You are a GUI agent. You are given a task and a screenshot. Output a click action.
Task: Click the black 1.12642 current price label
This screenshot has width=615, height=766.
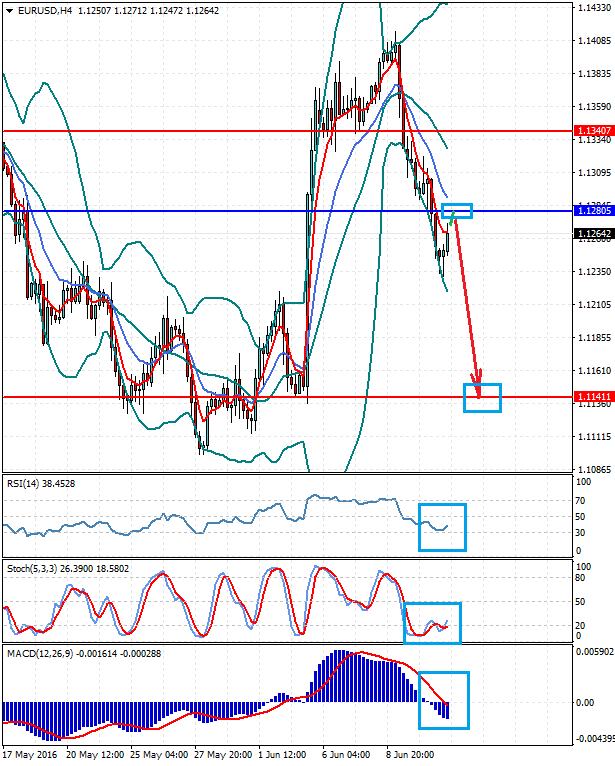pyautogui.click(x=594, y=234)
